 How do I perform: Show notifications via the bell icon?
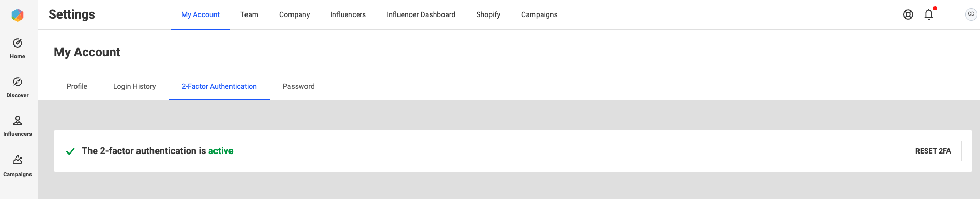point(929,14)
